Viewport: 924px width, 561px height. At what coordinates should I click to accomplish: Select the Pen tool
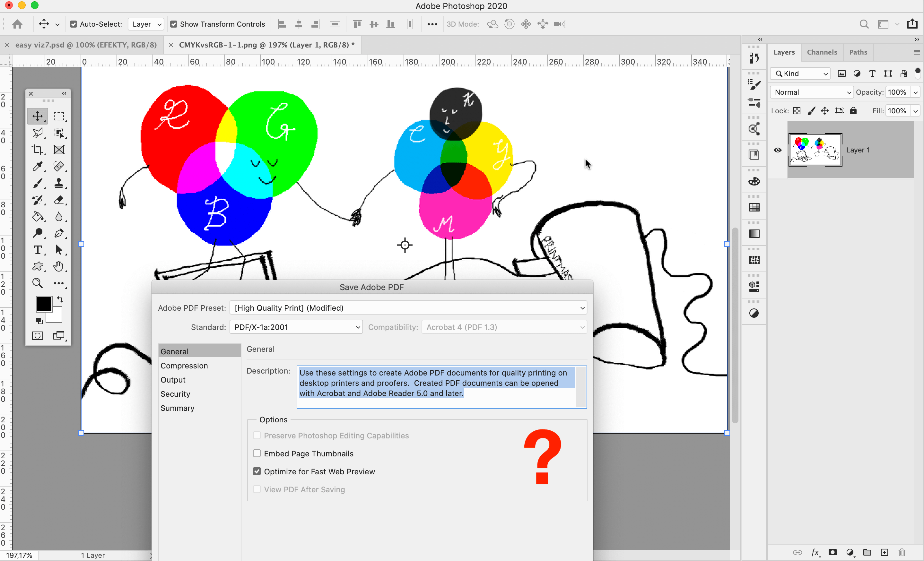tap(59, 233)
